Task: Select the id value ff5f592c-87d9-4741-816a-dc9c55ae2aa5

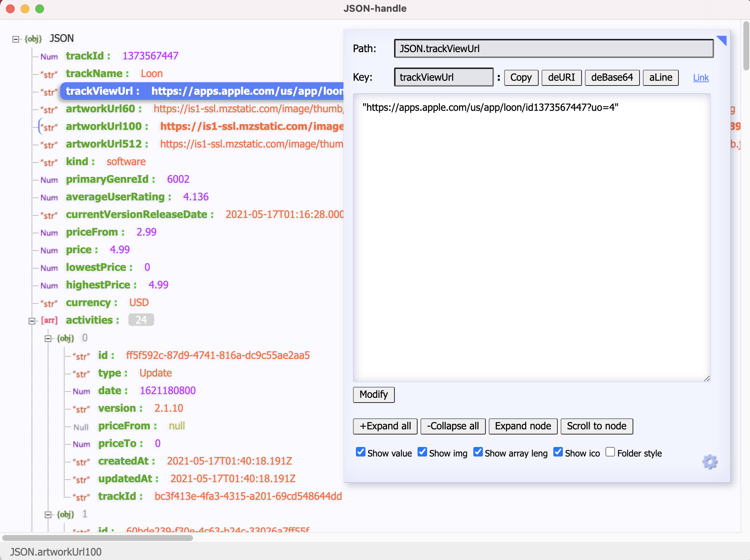Action: pyautogui.click(x=218, y=356)
